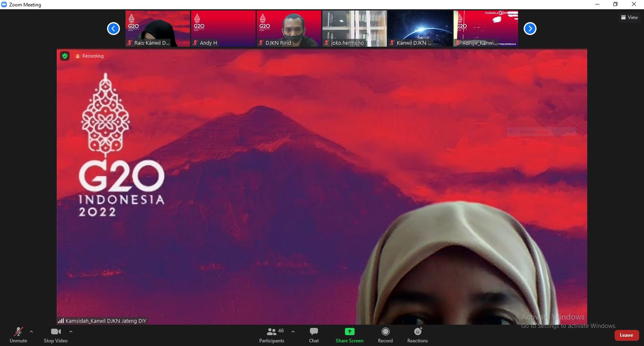Open the Participants panel
This screenshot has width=644, height=346.
(272, 335)
